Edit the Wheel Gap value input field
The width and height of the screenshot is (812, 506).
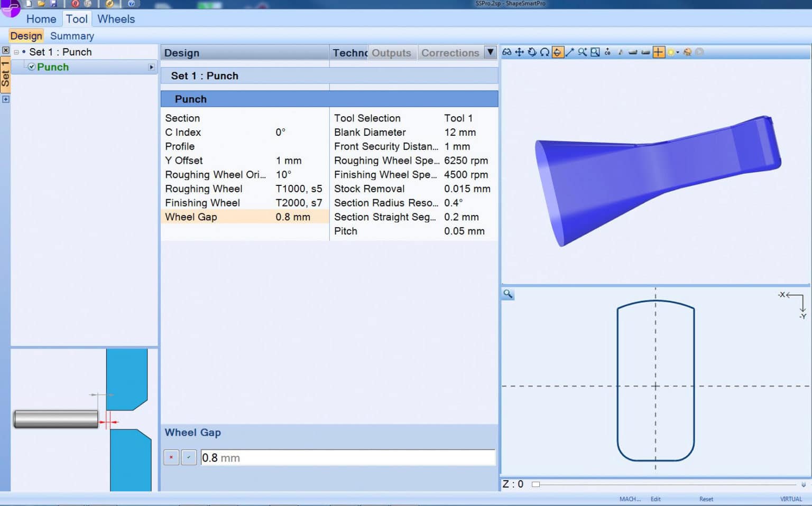(x=348, y=457)
